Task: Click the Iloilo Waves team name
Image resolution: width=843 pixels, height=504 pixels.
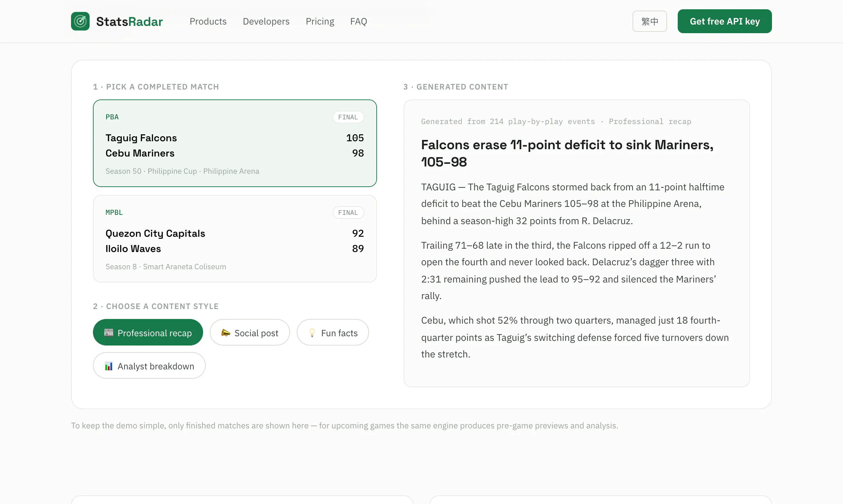Action: (x=133, y=249)
